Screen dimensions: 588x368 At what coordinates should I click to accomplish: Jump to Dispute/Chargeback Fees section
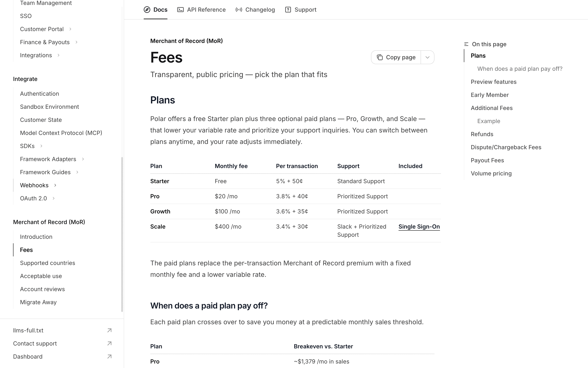pyautogui.click(x=506, y=147)
